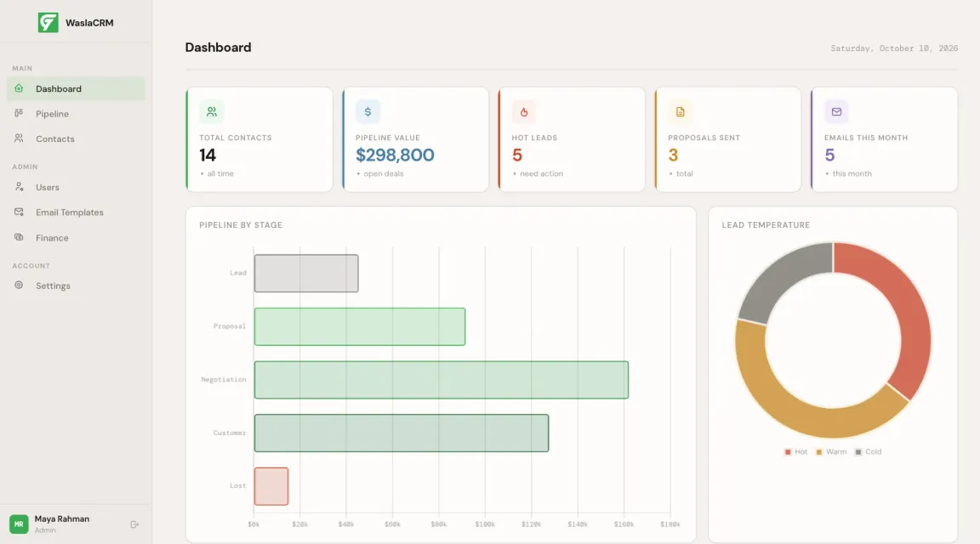Select the Proposal bar in pipeline chart
Viewport: 980px width, 544px height.
click(359, 326)
